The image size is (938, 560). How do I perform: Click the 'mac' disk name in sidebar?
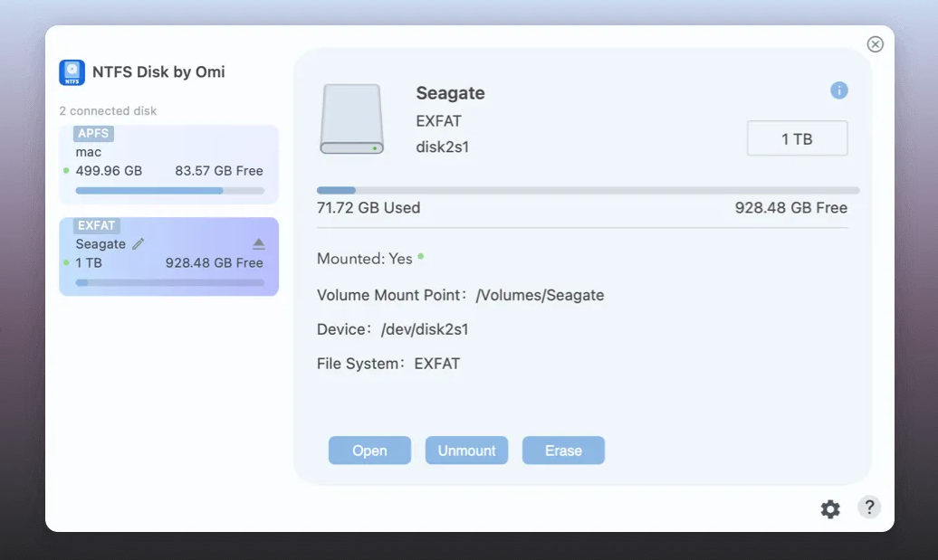[89, 152]
